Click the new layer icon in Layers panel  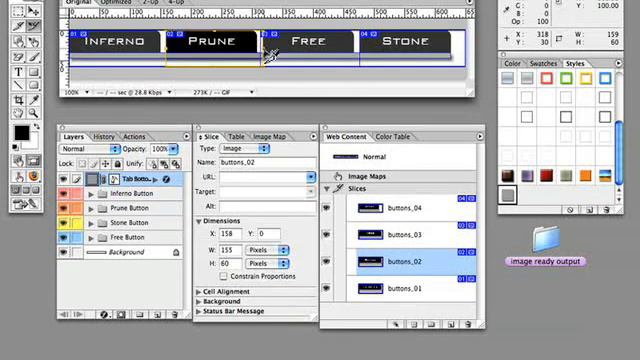[158, 315]
